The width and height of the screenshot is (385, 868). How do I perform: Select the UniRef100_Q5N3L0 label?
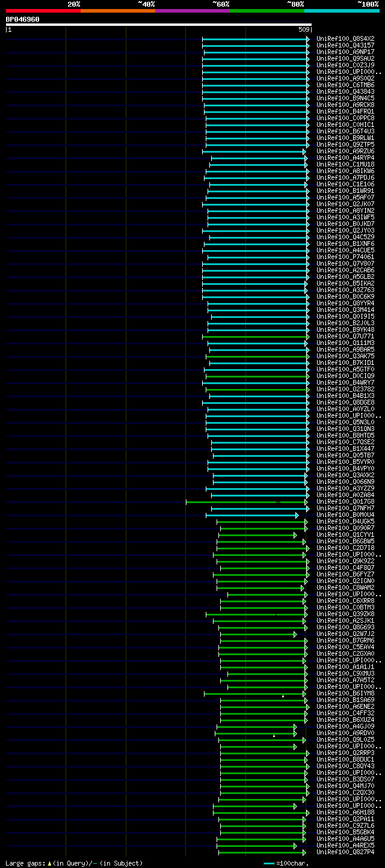[x=346, y=422]
